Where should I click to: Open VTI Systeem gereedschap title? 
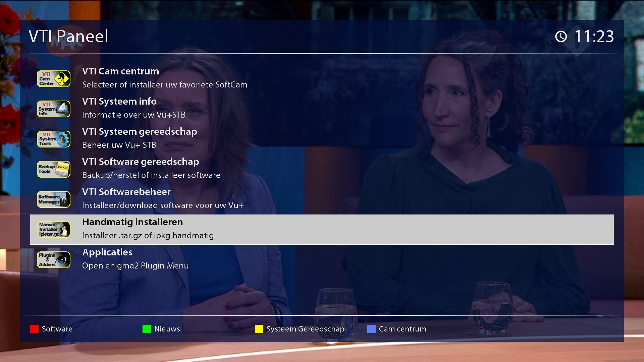(x=139, y=132)
